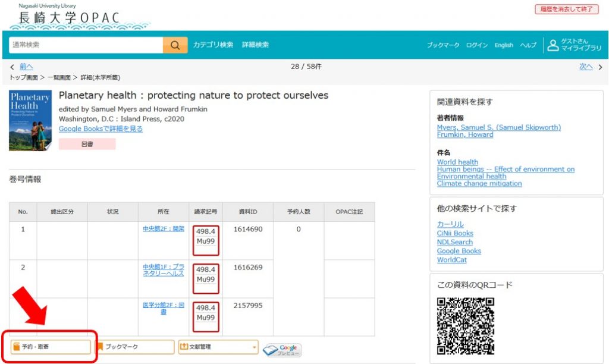The image size is (609, 364).
Task: Go to previous record with left chevron
Action: point(12,67)
